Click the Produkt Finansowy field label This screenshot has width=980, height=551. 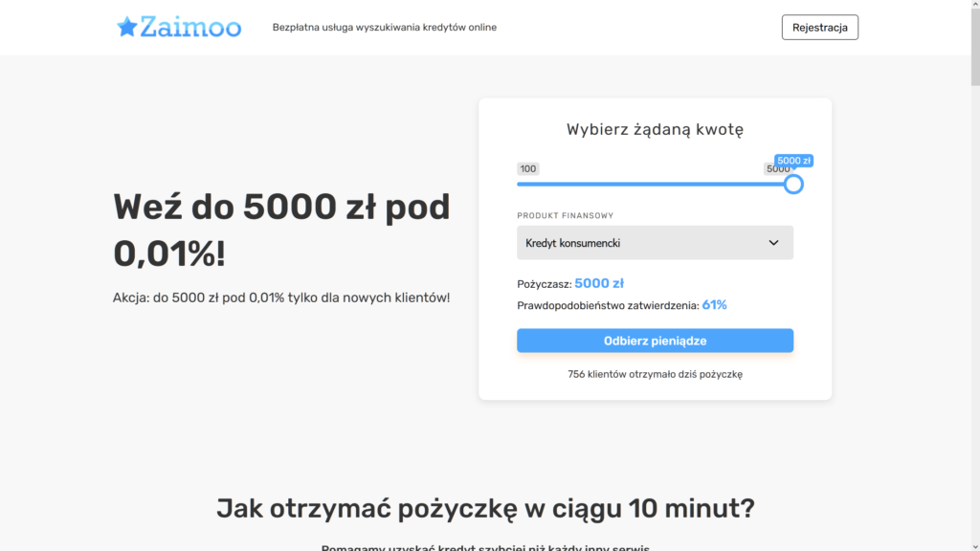(x=565, y=216)
